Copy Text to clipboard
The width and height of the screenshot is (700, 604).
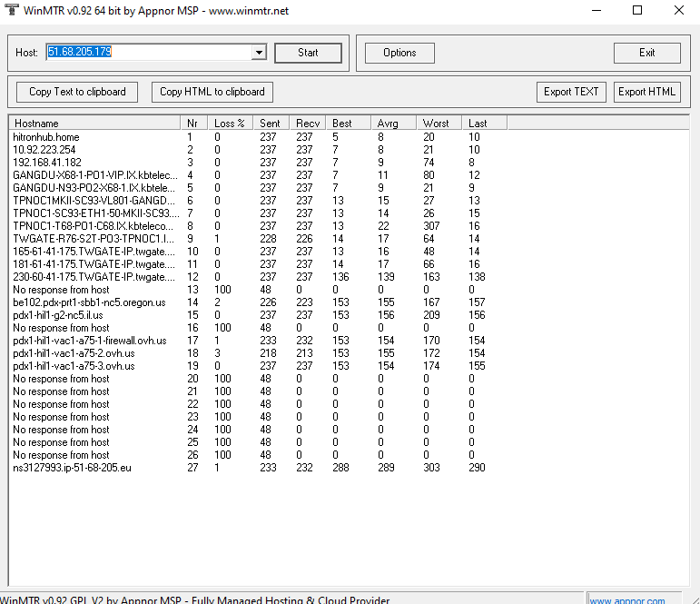(x=77, y=92)
